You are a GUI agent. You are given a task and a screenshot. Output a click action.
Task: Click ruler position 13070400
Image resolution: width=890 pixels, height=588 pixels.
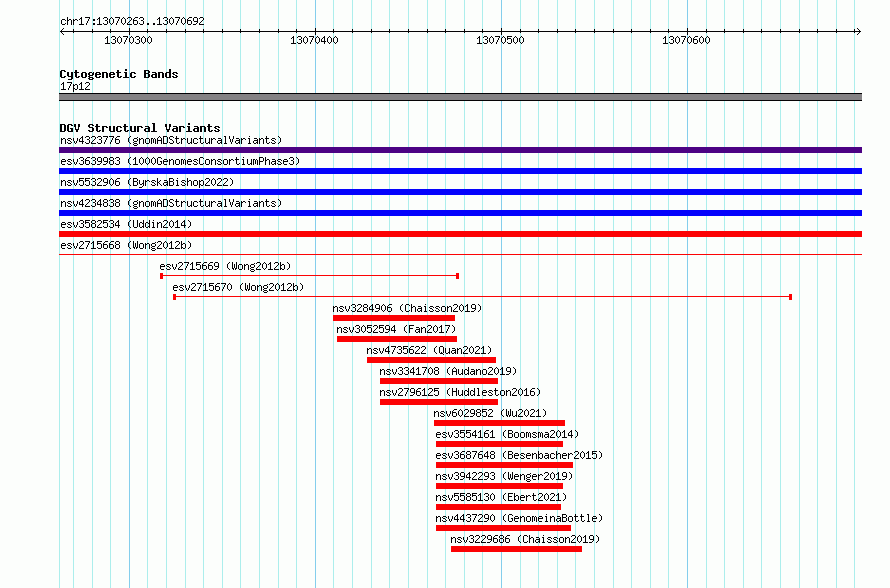314,40
